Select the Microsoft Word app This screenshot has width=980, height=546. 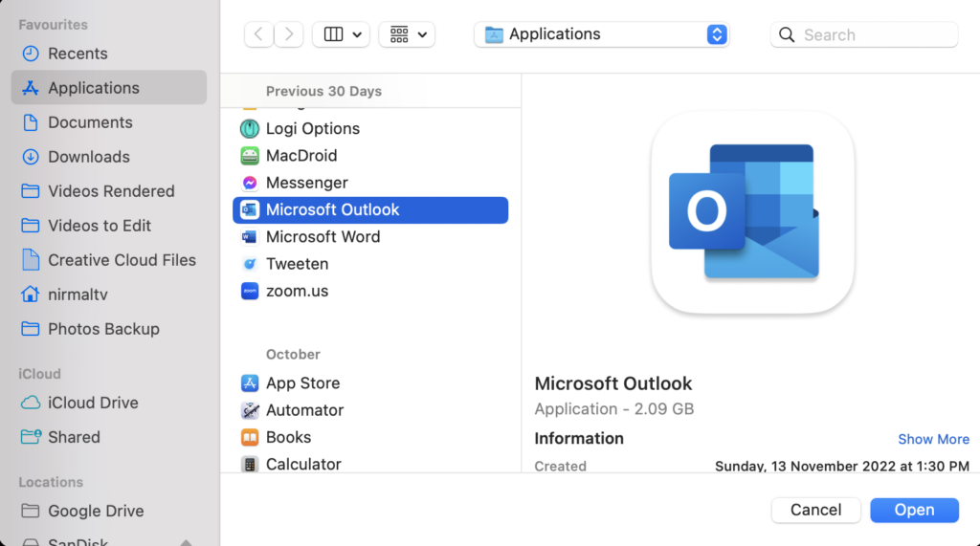(x=370, y=237)
